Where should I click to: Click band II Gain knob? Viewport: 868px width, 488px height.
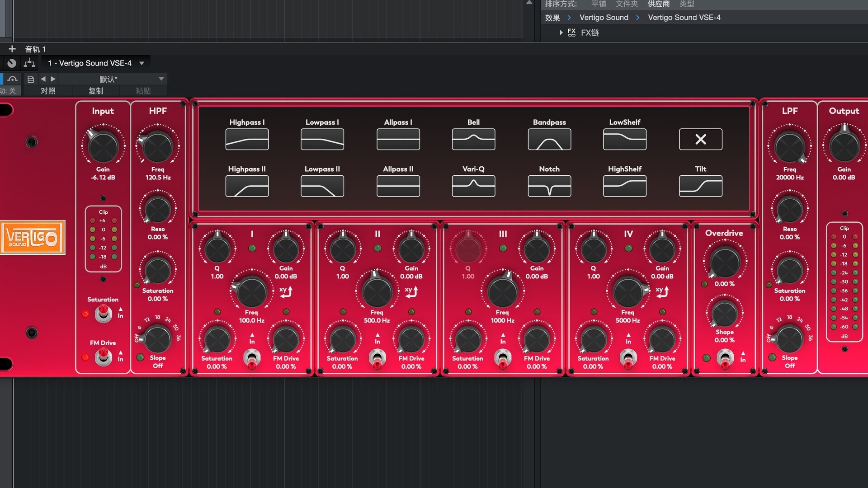coord(411,249)
